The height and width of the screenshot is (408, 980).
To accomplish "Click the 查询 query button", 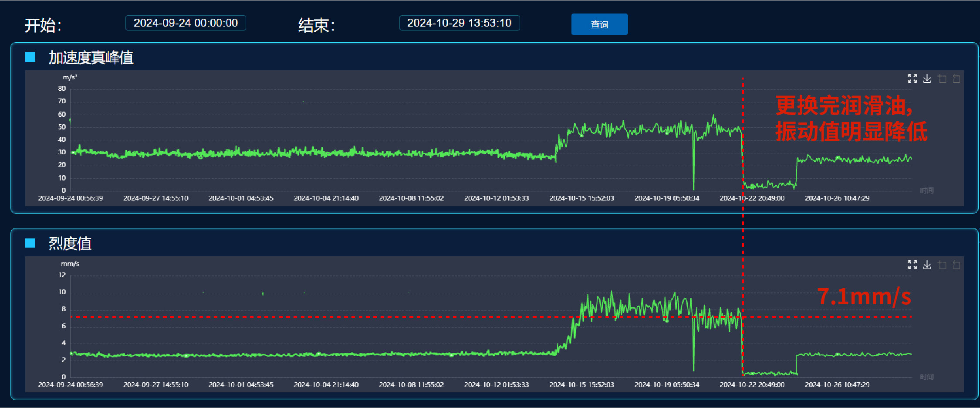I will click(x=599, y=24).
